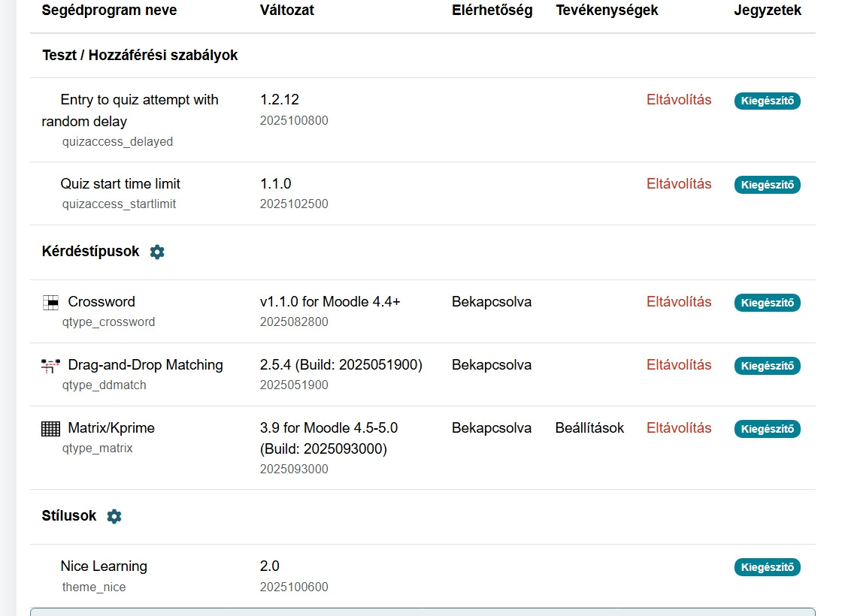Click the Drag-and-Drop Matching icon

coord(50,366)
